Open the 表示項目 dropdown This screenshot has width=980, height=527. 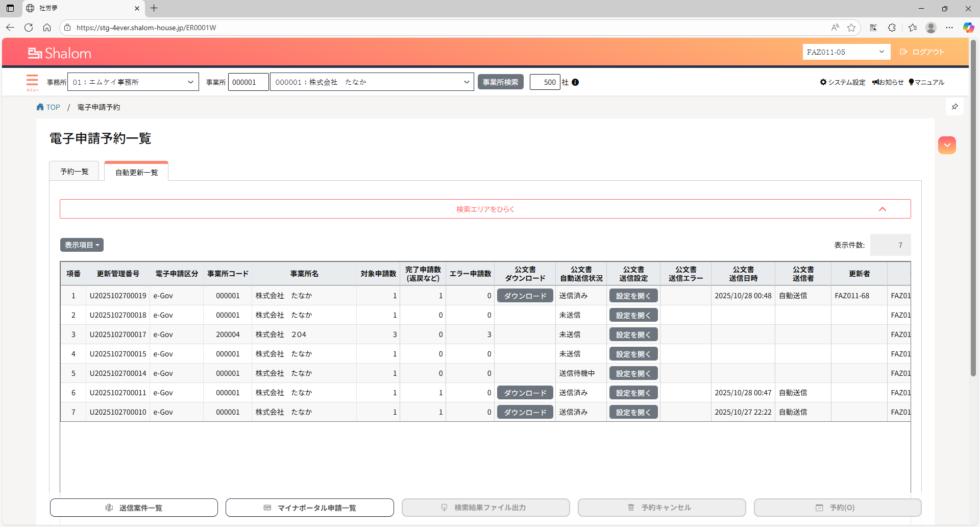coord(82,245)
